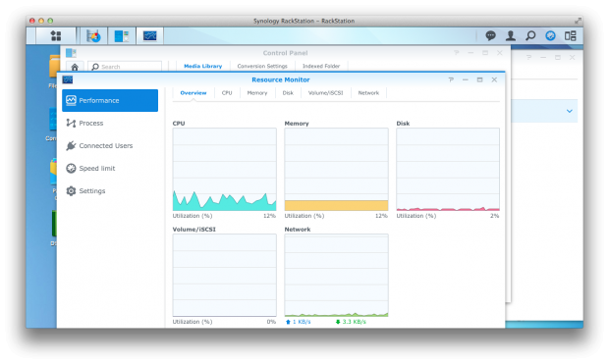The width and height of the screenshot is (609, 364).
Task: Open the blue circular status icon
Action: pyautogui.click(x=550, y=35)
